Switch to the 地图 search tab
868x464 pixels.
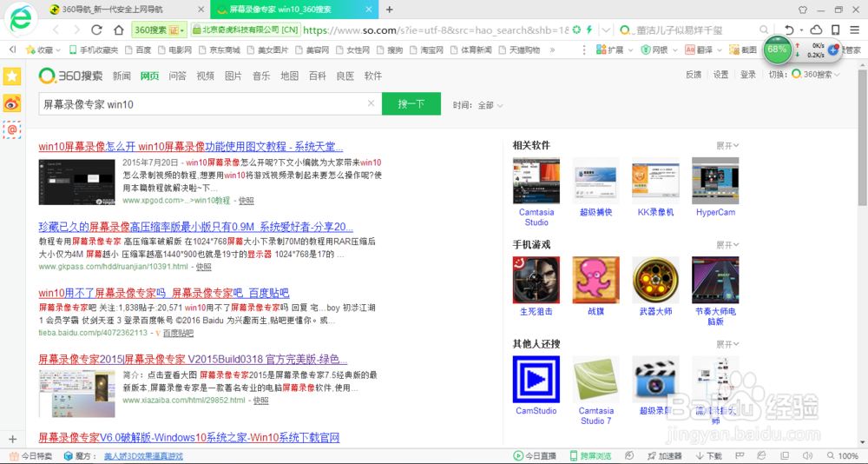pos(290,76)
